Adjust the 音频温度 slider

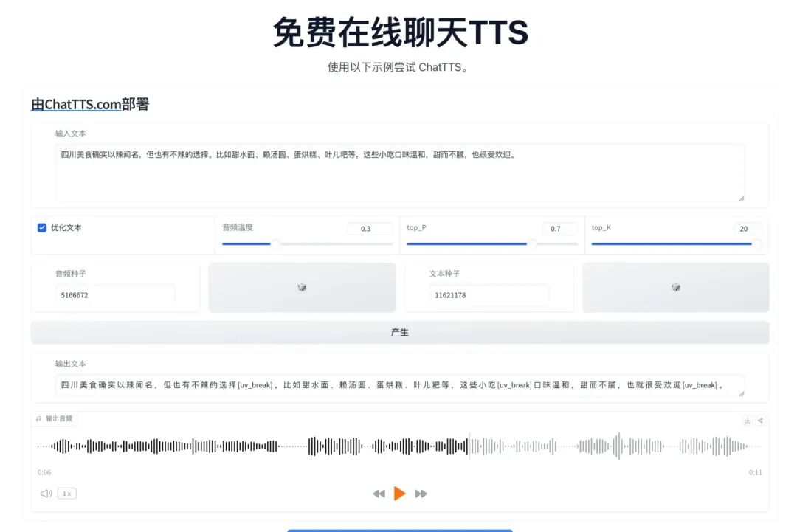click(308, 244)
